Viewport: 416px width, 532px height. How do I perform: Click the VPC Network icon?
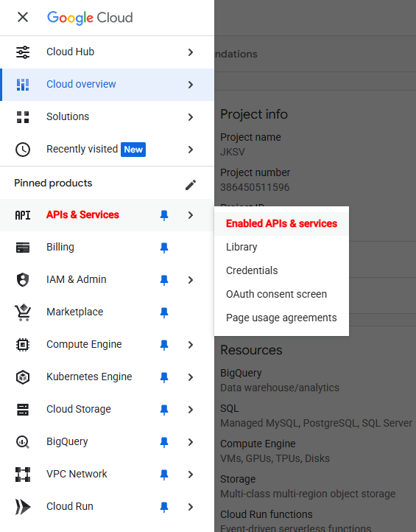coord(23,475)
